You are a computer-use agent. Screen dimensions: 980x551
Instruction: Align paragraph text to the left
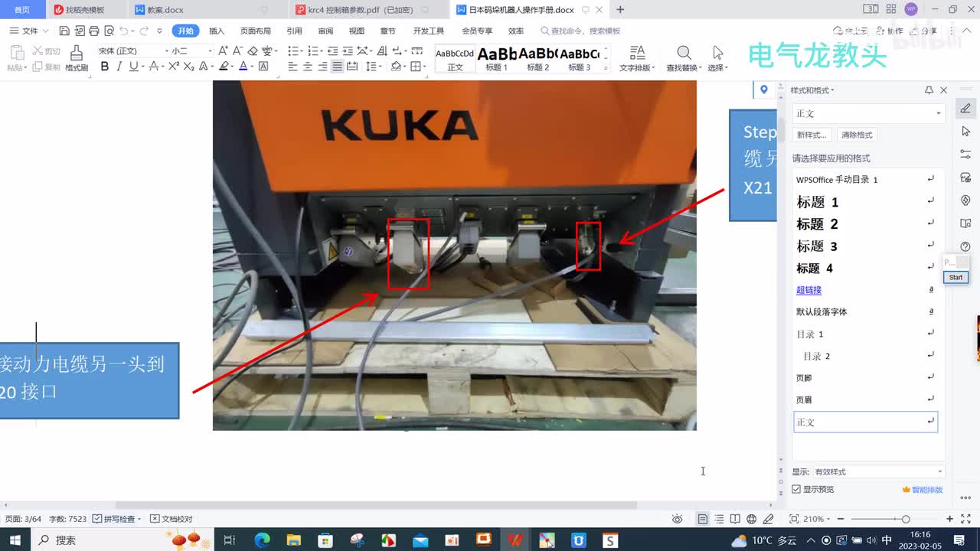coord(292,67)
